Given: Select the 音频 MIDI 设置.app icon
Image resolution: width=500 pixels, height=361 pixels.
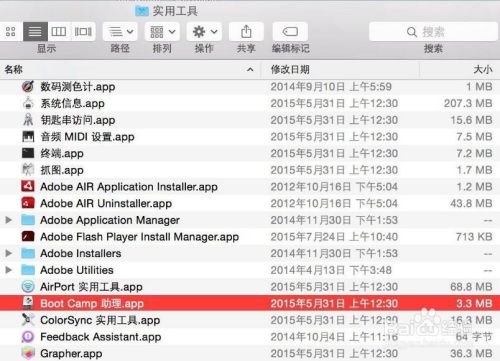Looking at the screenshot, I should 28,136.
